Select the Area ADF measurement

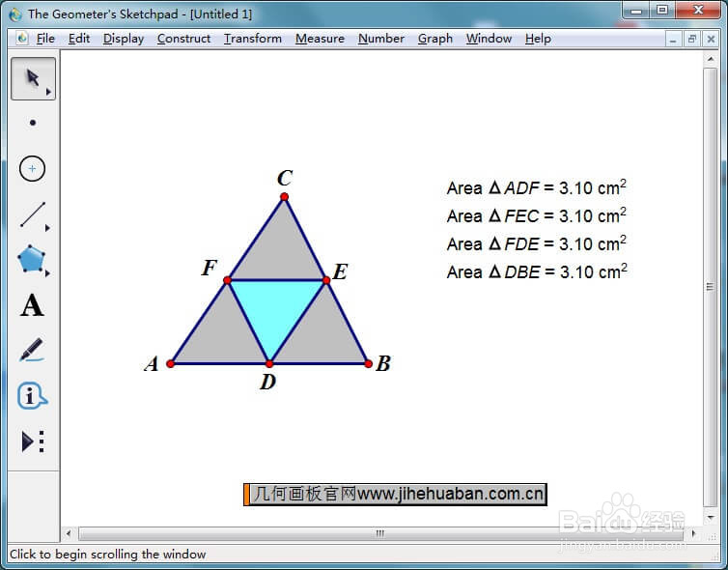(x=536, y=187)
